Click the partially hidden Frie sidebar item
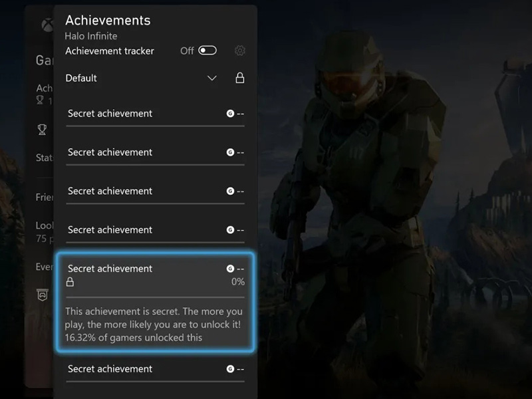 [x=45, y=197]
